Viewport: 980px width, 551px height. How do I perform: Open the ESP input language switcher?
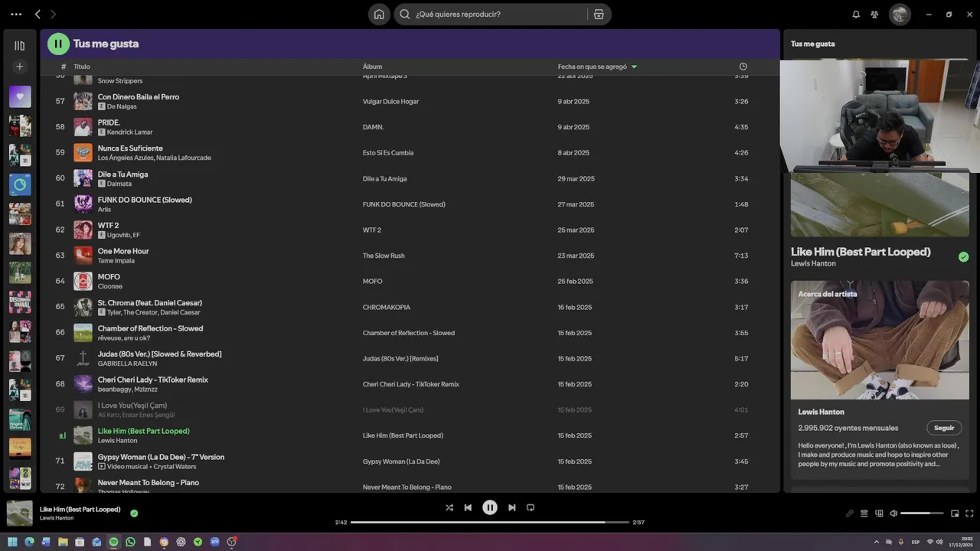tap(916, 542)
